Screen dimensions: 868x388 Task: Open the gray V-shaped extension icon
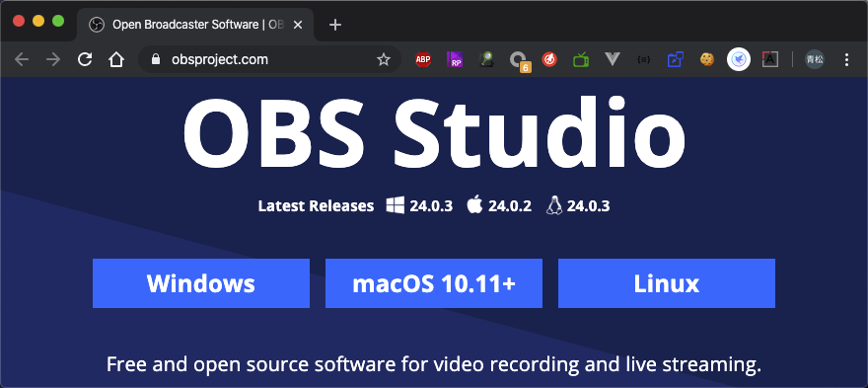[x=612, y=59]
